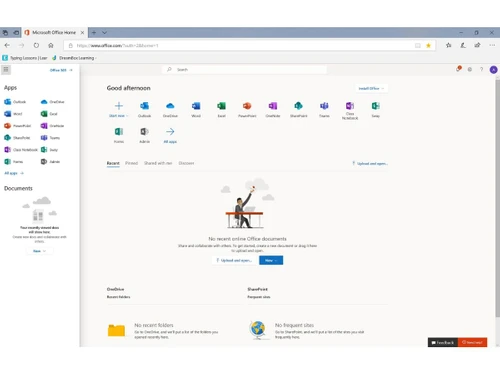This screenshot has height=375, width=500.
Task: Click the orange Need help button
Action: pos(472,342)
